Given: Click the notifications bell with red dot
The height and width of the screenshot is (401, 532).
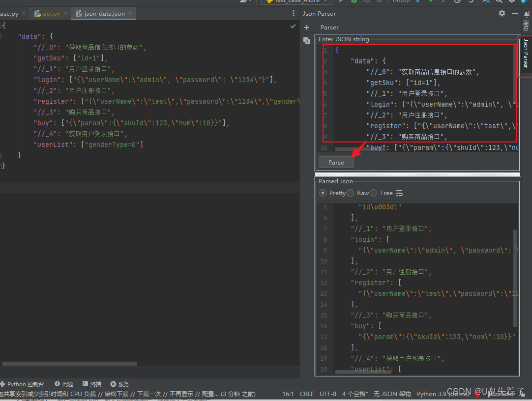Looking at the screenshot, I should [527, 15].
